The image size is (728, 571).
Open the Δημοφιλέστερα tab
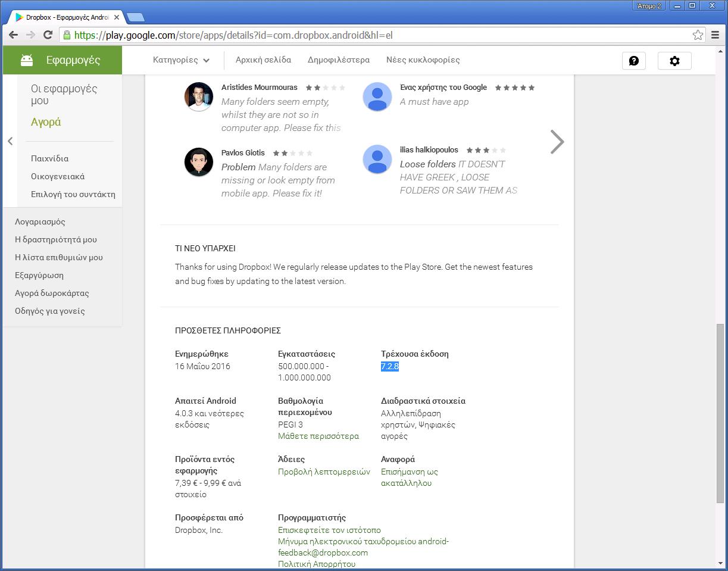[338, 60]
